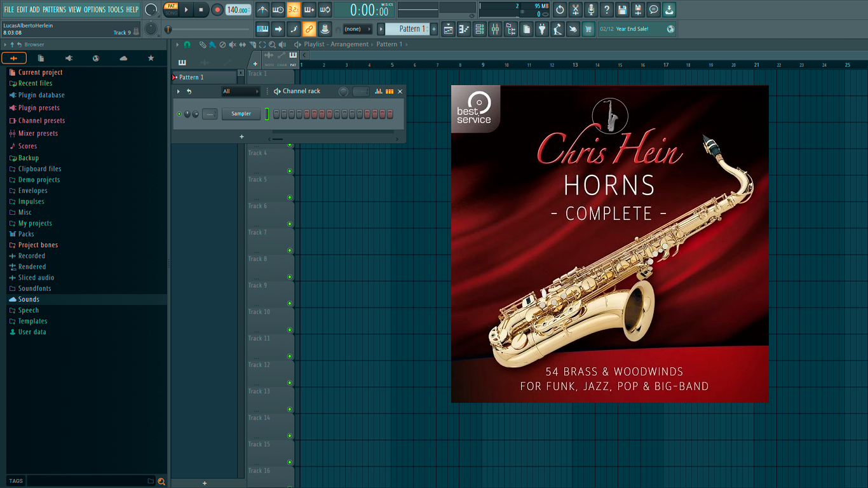The width and height of the screenshot is (868, 488).
Task: Open the All channel filter dropdown
Action: click(241, 91)
